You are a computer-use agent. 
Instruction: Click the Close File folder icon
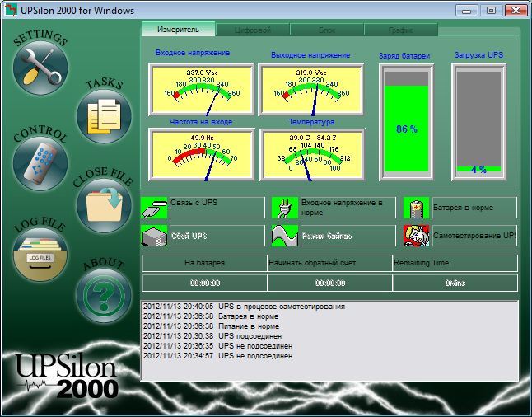tap(104, 206)
